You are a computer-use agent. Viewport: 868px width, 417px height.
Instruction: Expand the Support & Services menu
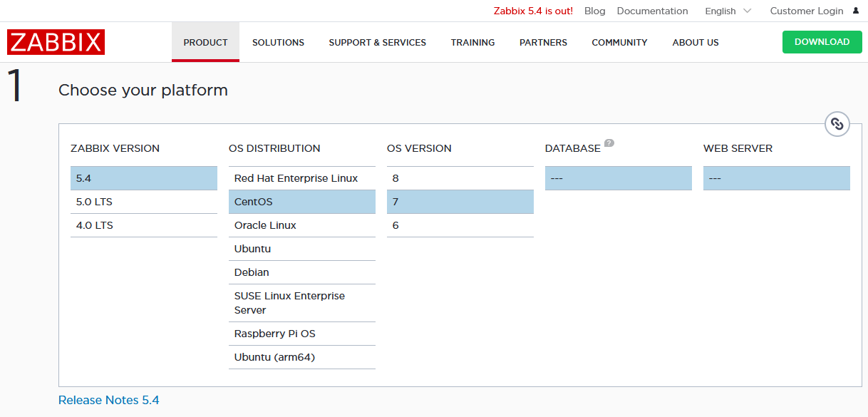pos(377,42)
